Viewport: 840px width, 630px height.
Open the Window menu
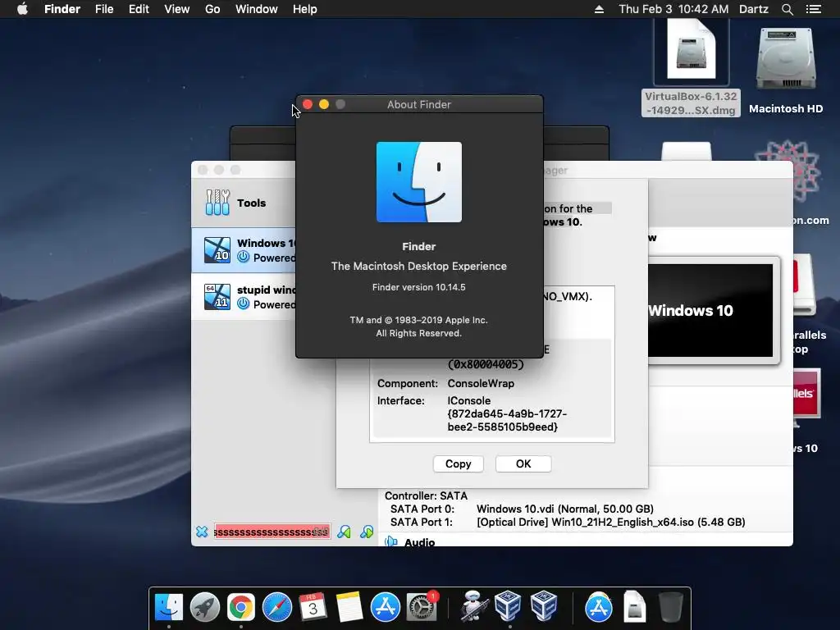pyautogui.click(x=257, y=9)
